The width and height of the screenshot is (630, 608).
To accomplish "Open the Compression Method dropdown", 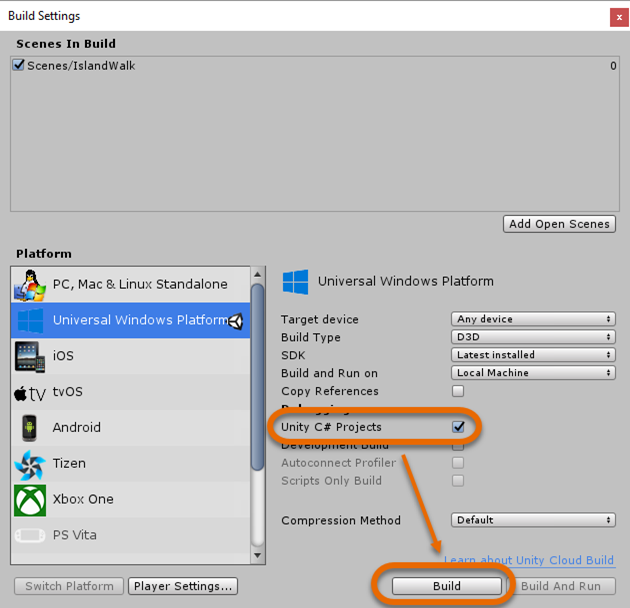I will [533, 520].
